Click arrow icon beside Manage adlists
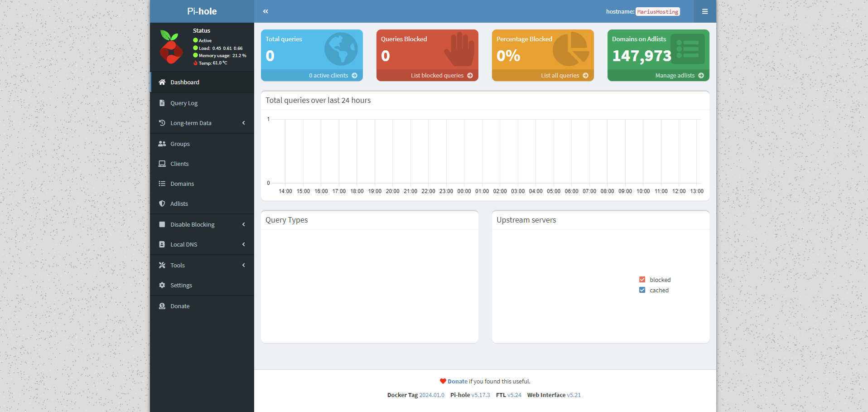This screenshot has width=868, height=412. point(701,76)
